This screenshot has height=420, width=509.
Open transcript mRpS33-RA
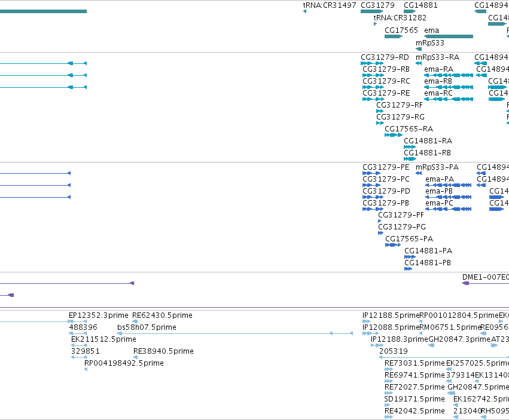(438, 57)
